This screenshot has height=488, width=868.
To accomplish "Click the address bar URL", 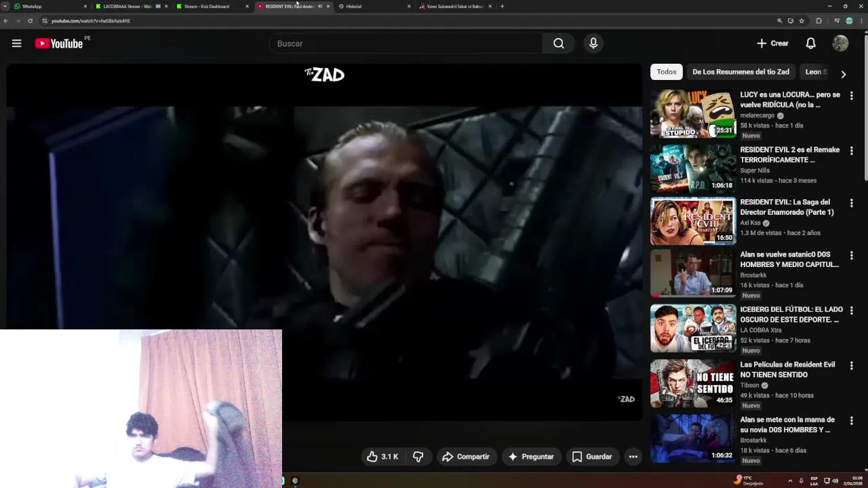I will tap(91, 21).
